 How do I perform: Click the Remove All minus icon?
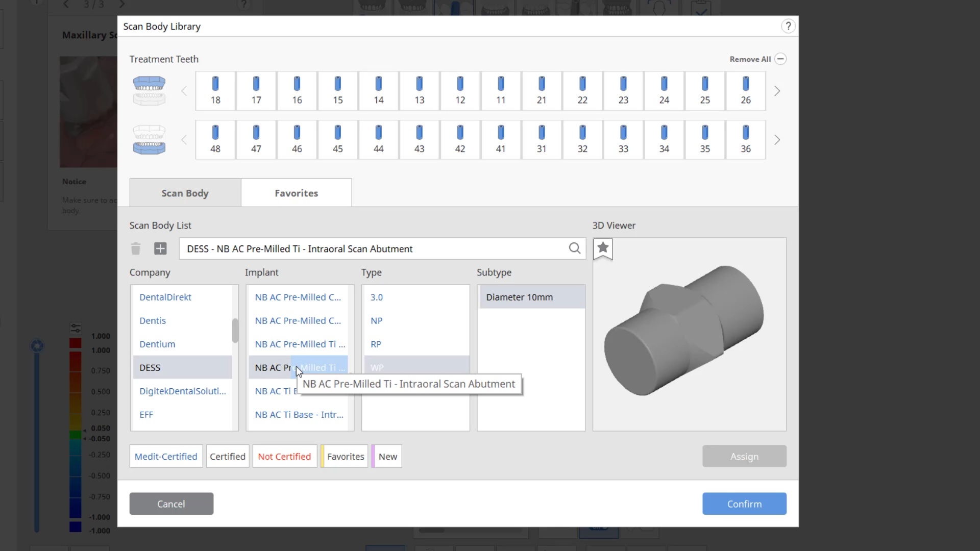point(780,59)
